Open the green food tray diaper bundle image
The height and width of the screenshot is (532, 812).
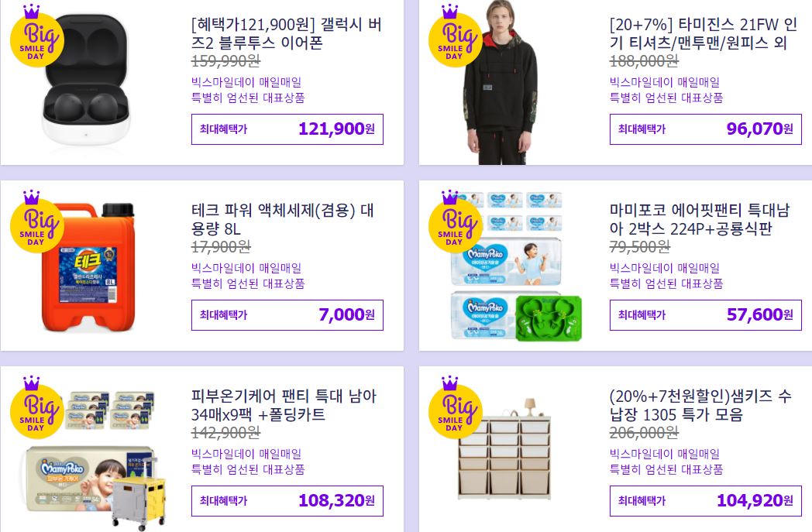(516, 266)
